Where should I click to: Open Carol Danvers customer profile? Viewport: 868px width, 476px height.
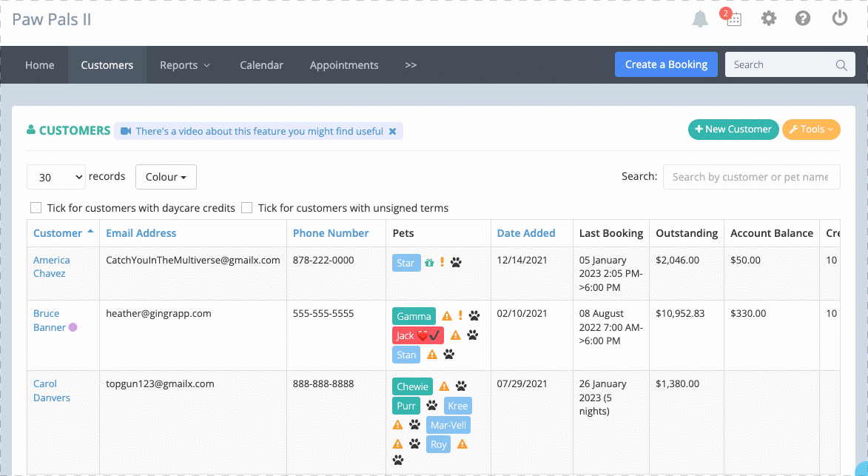[52, 391]
